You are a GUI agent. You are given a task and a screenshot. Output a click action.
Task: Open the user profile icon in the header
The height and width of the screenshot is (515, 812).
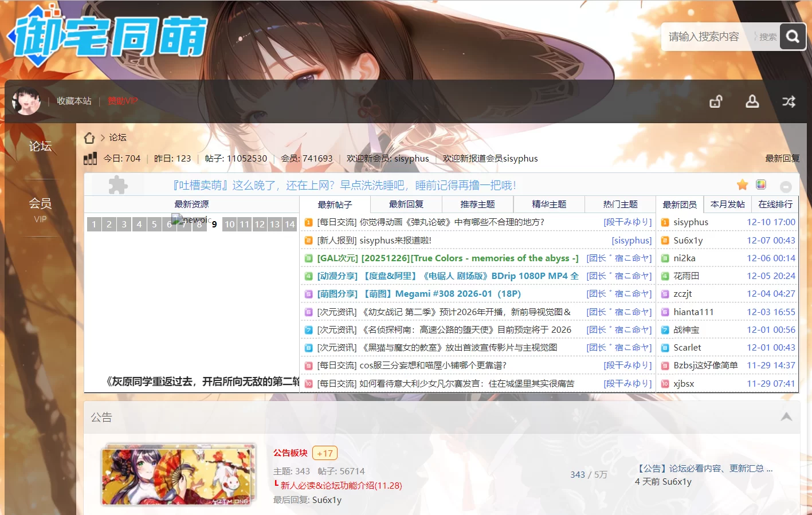[752, 101]
